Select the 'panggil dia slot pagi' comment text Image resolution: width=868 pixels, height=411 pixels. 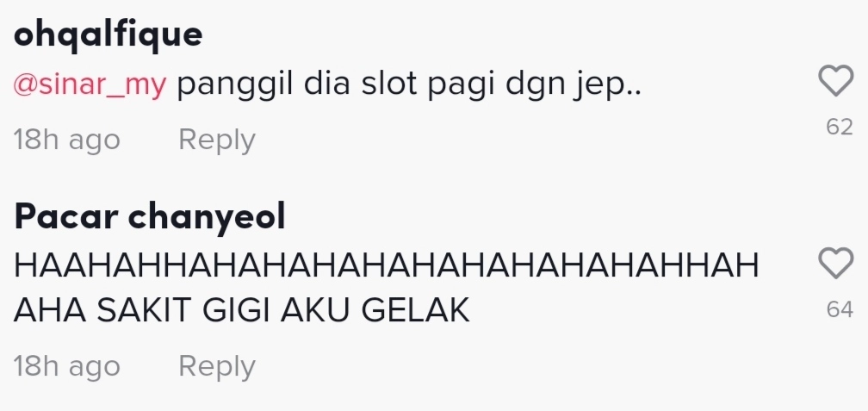(x=409, y=86)
